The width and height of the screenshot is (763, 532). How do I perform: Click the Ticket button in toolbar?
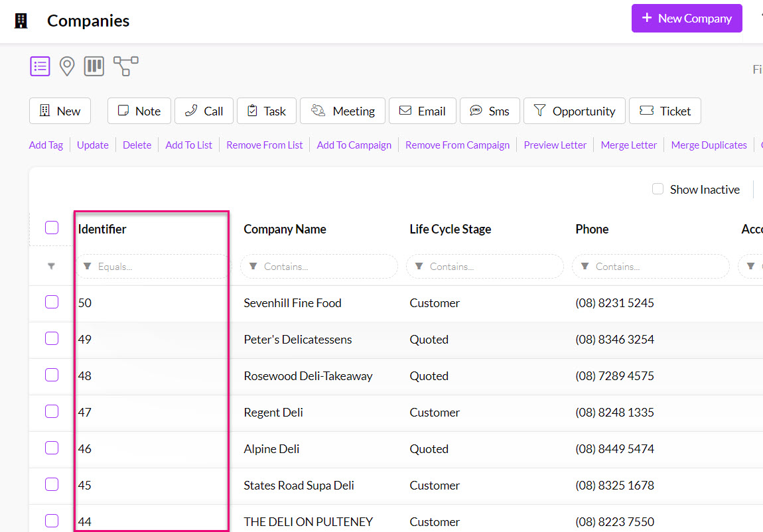click(665, 111)
